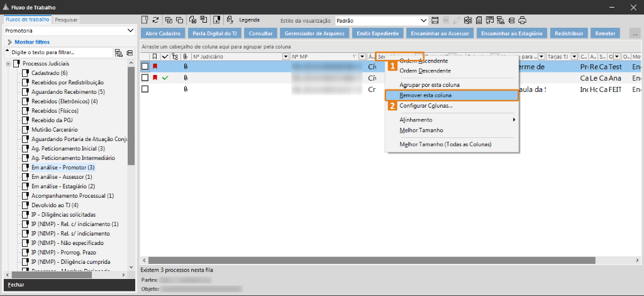Open Configurar Colunas... option
This screenshot has width=644, height=296.
click(452, 106)
